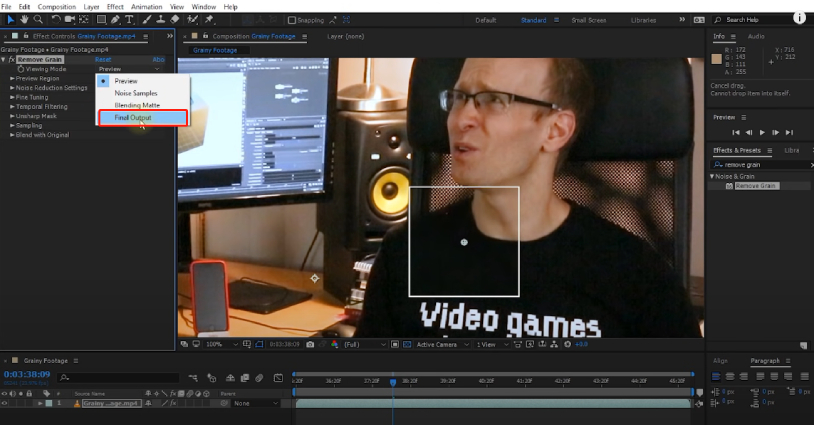814x425 pixels.
Task: Enable the Snapping checkbox
Action: pos(292,20)
